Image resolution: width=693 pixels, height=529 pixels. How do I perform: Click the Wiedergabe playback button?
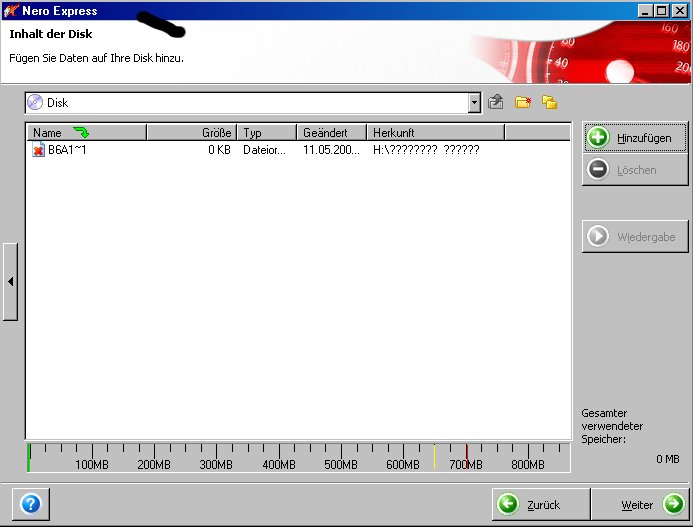coord(635,236)
